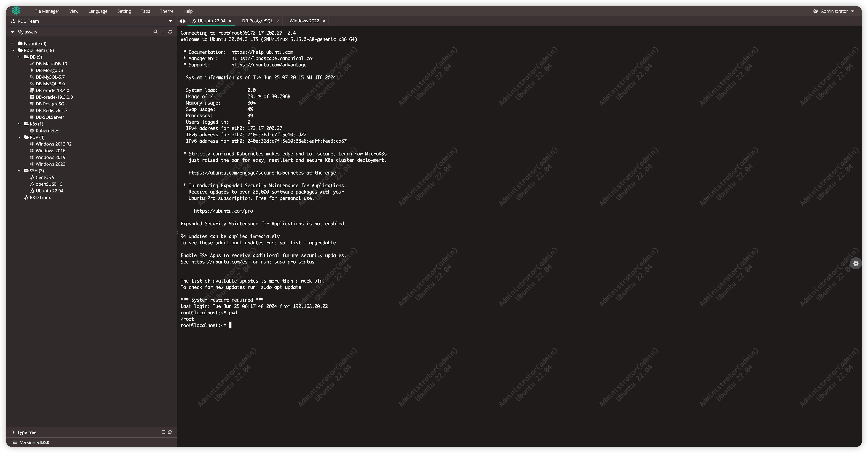The image size is (868, 453).
Task: Open the Kubernetes asset in K8s folder
Action: click(x=47, y=130)
